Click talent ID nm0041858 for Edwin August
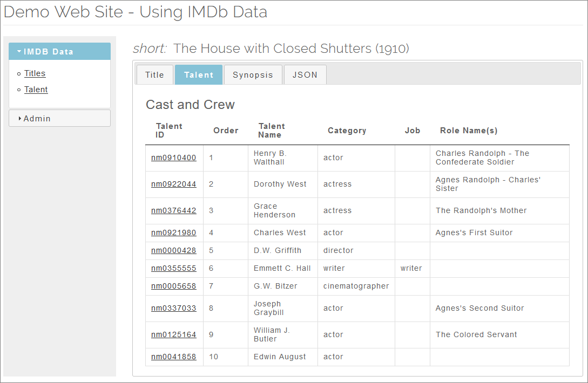The width and height of the screenshot is (588, 383). [x=174, y=357]
